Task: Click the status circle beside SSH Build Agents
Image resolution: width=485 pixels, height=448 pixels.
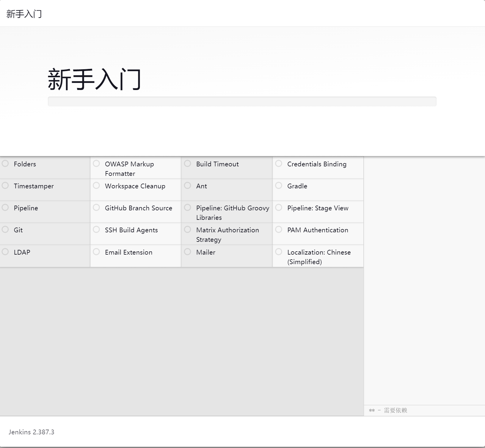Action: pos(96,229)
